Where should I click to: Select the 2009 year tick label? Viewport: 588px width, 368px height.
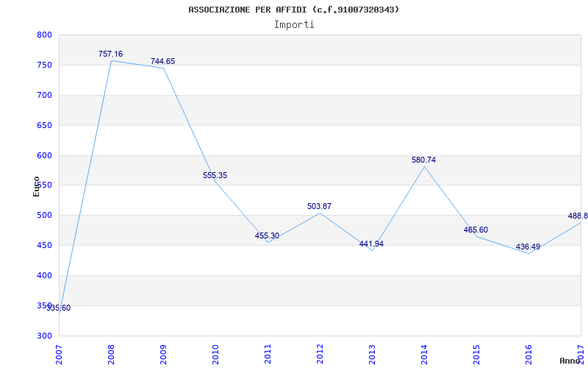163,355
